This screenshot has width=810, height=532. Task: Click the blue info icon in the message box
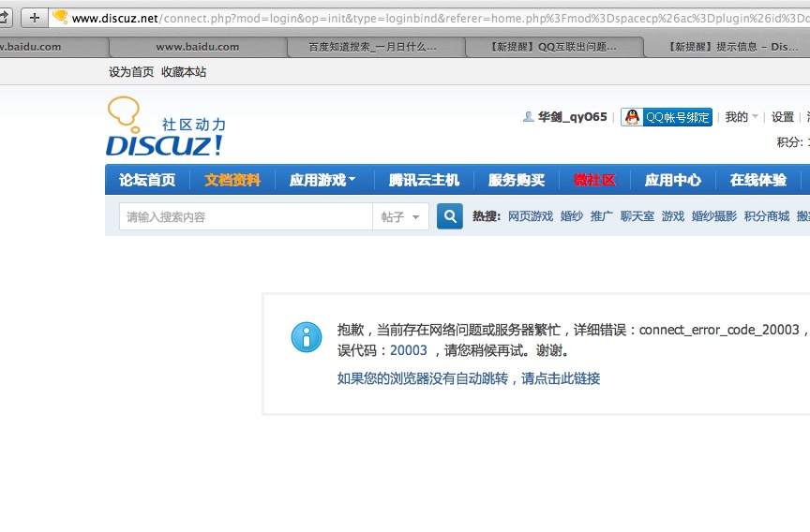click(307, 337)
